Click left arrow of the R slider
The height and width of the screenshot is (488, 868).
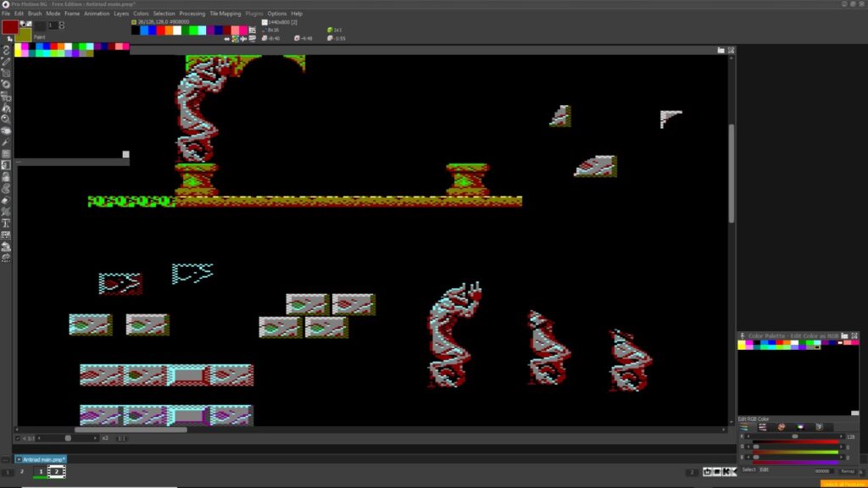coord(748,437)
